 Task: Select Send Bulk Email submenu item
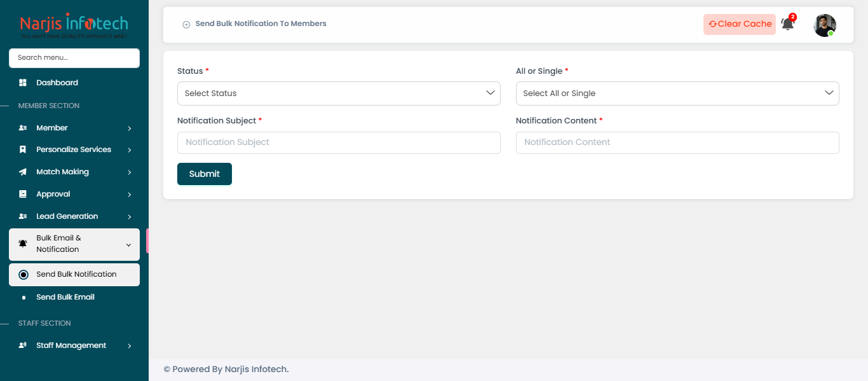tap(74, 297)
